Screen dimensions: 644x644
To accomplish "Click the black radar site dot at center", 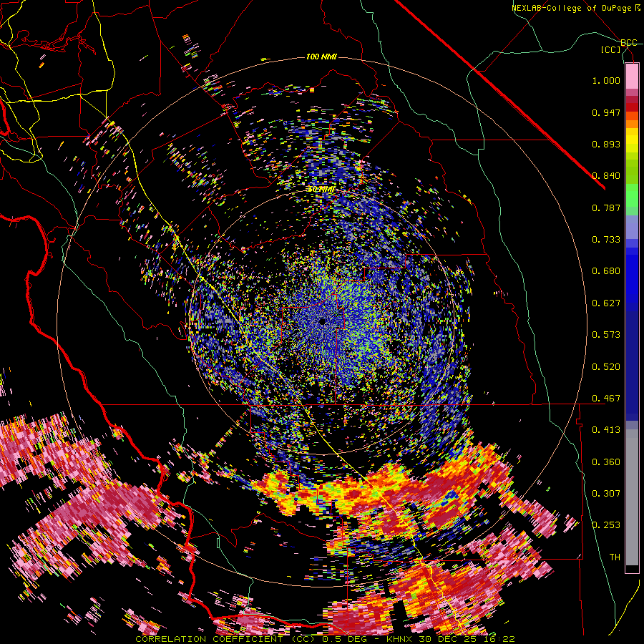I will 322,321.
